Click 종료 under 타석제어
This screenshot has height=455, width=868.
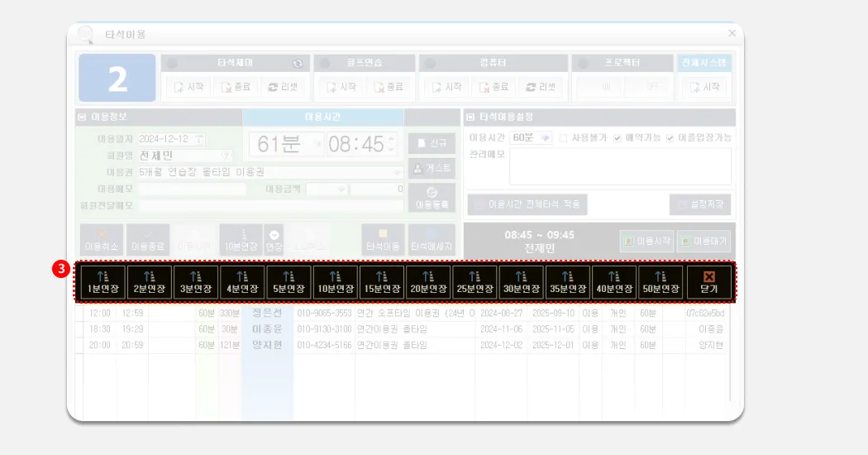point(236,87)
